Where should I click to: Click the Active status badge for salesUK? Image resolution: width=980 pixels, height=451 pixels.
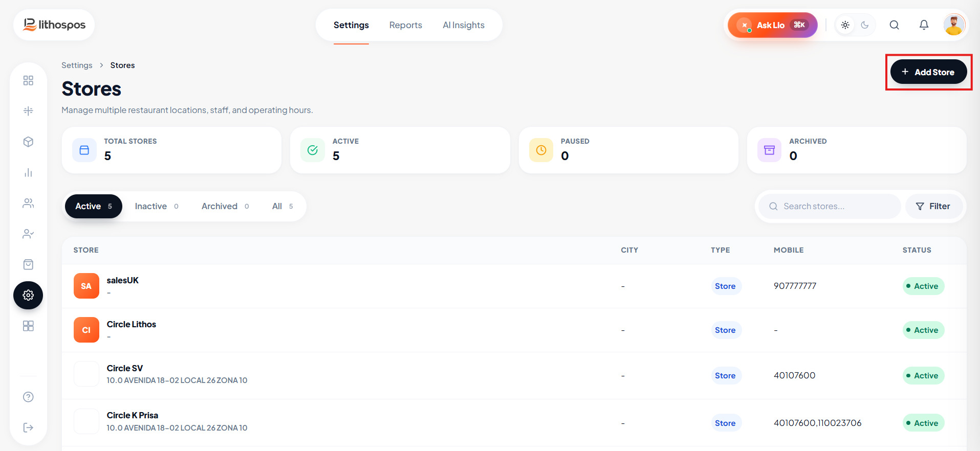click(923, 286)
